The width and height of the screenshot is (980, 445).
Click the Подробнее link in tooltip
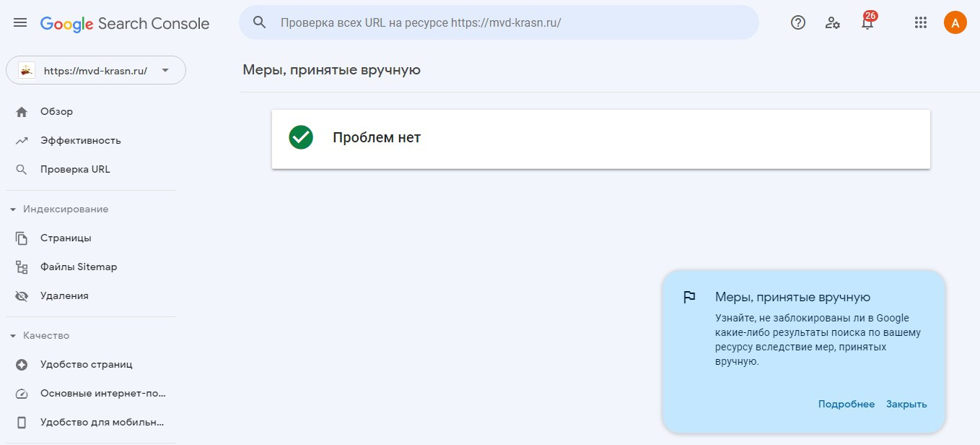tap(846, 405)
